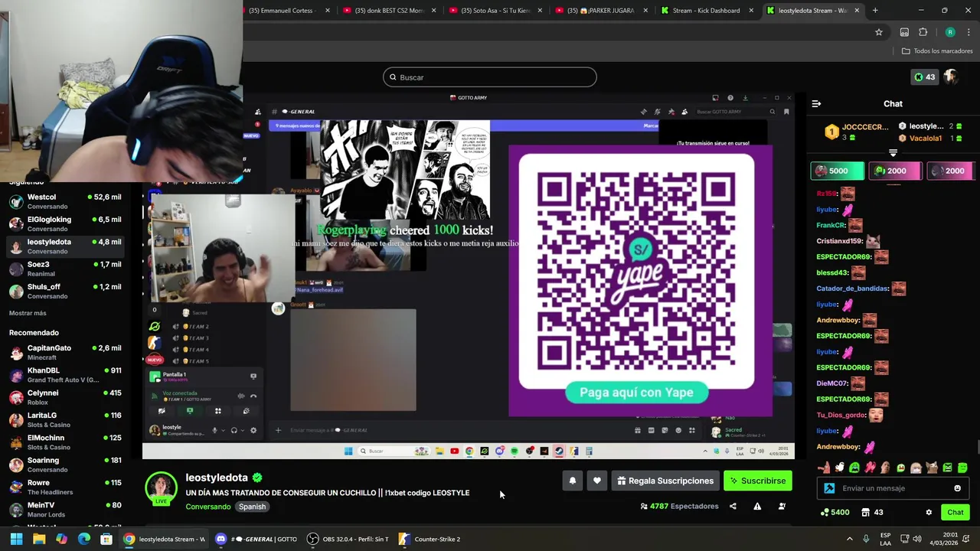Open MeinTV recommended channel

point(65,510)
